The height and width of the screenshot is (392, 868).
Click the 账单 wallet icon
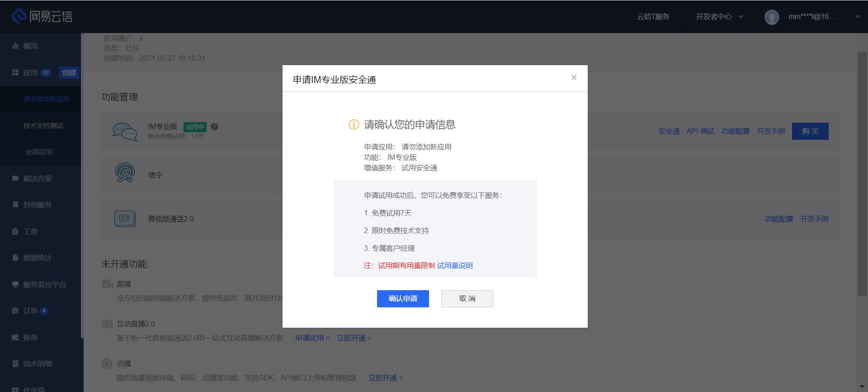15,337
